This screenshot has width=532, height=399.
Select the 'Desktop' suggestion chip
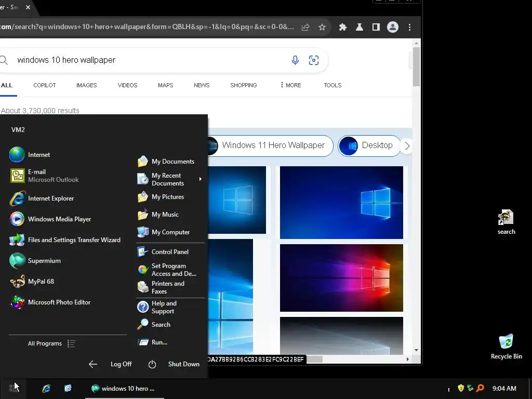tap(370, 145)
